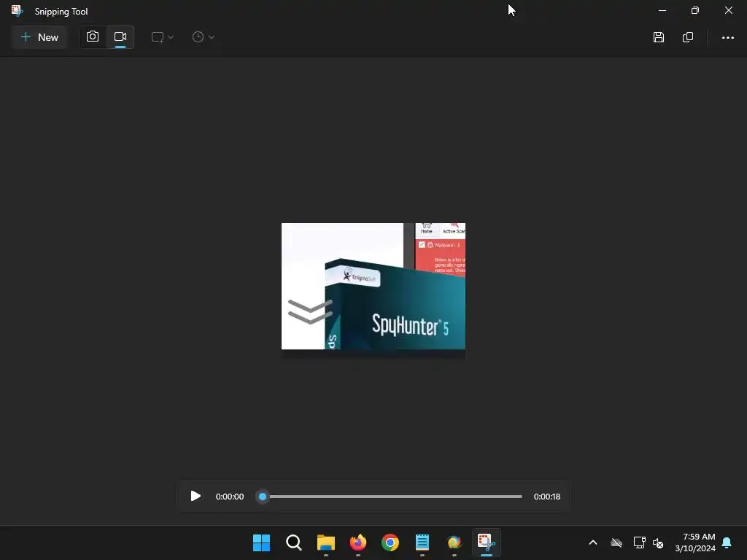Open the See more three-dots menu

coord(727,37)
